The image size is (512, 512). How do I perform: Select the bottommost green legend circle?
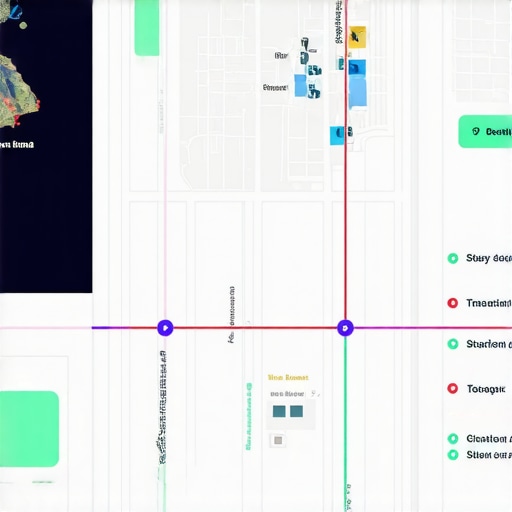tap(453, 454)
